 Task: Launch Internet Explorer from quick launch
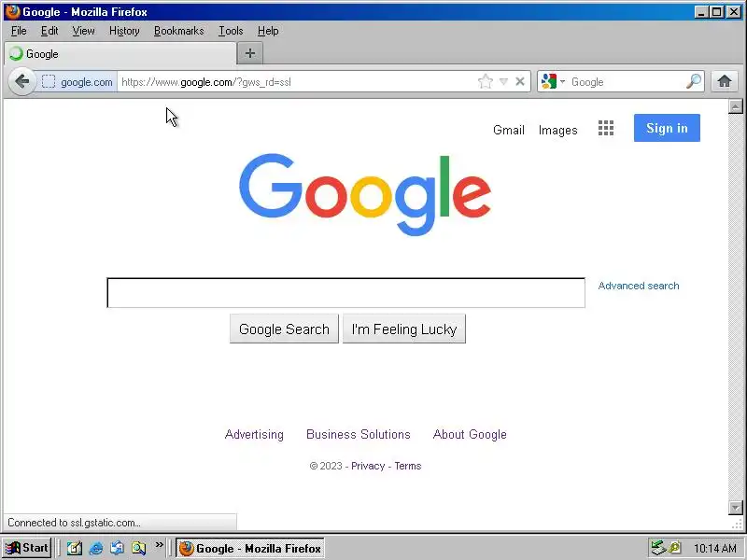(96, 548)
